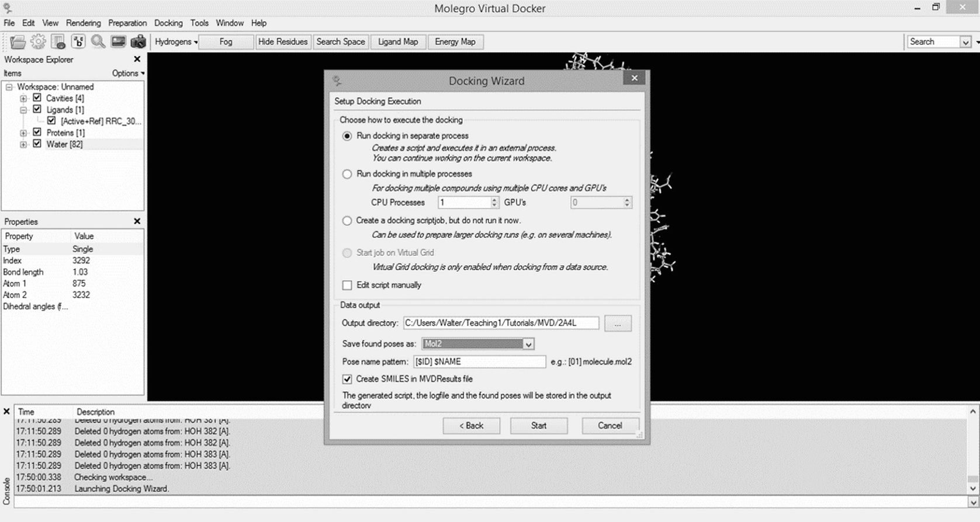The height and width of the screenshot is (522, 980).
Task: Uncheck 'Create SMILES in MVDResults file'
Action: click(347, 379)
